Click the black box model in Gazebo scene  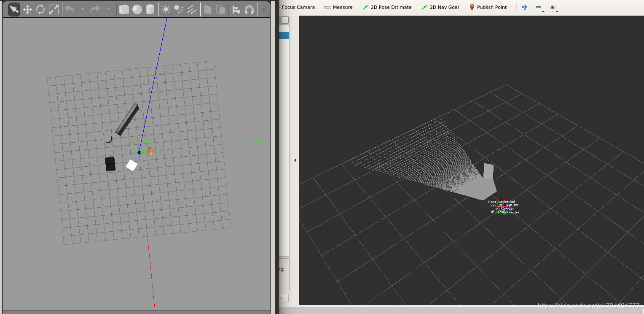pos(110,164)
